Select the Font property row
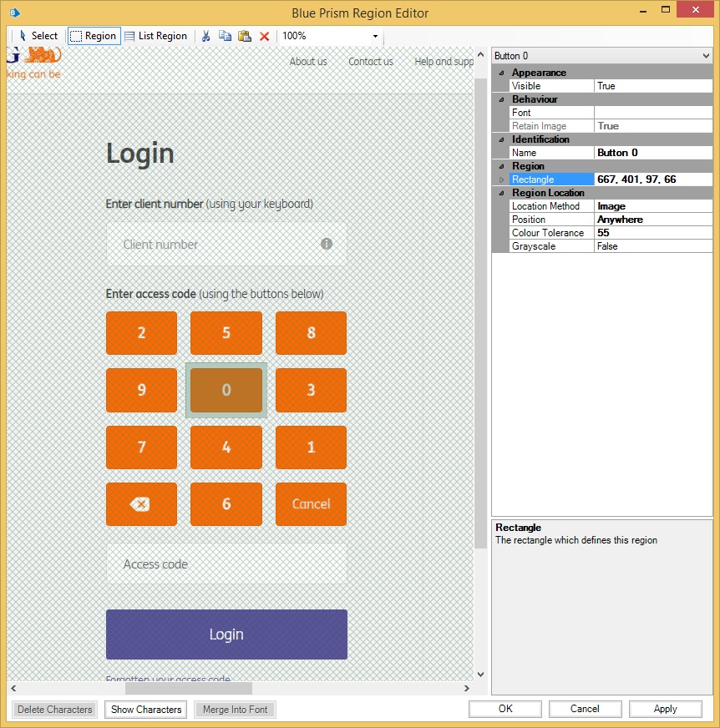Screen dimensions: 720x728 [x=611, y=113]
